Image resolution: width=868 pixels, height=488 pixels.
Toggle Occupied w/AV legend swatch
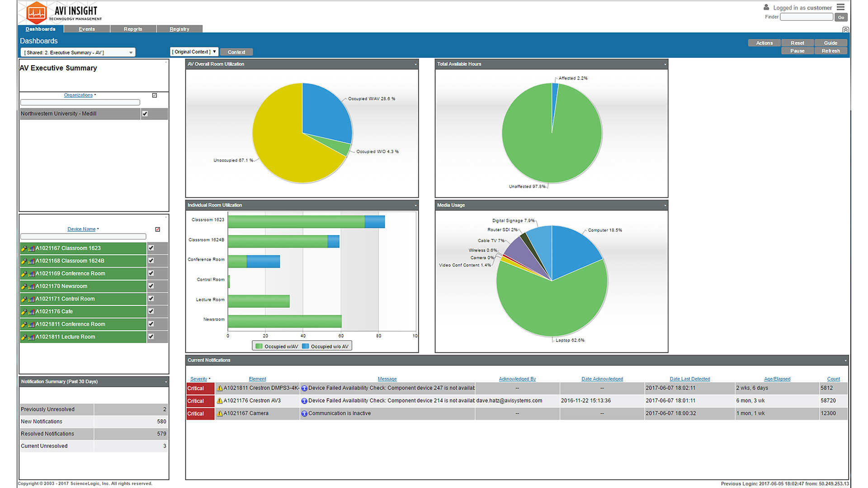click(259, 346)
